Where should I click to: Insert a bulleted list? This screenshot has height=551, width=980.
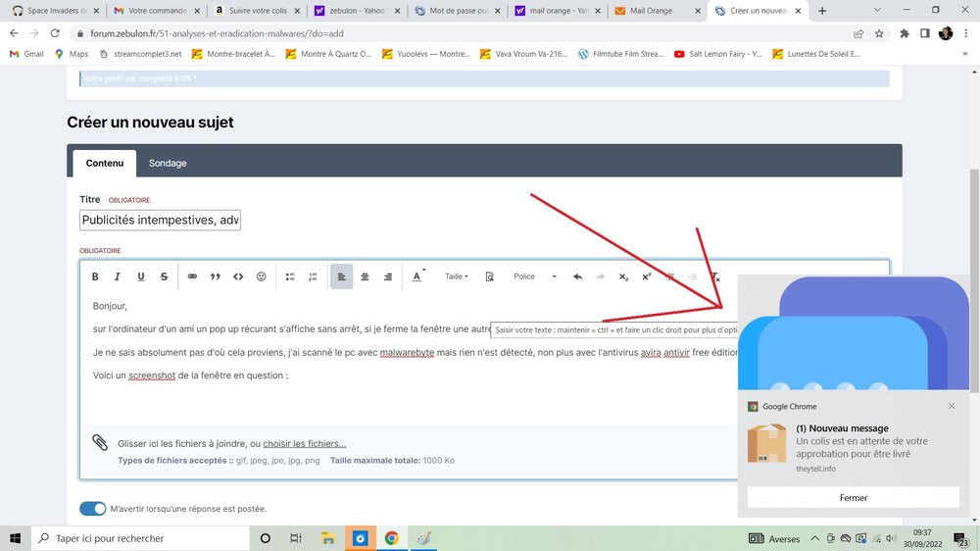(290, 276)
